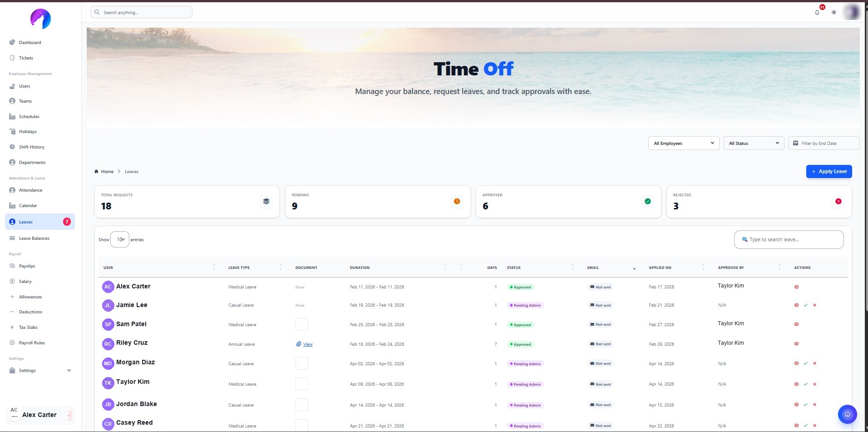Open Alex Carter profile at sidebar bottom

click(x=40, y=415)
